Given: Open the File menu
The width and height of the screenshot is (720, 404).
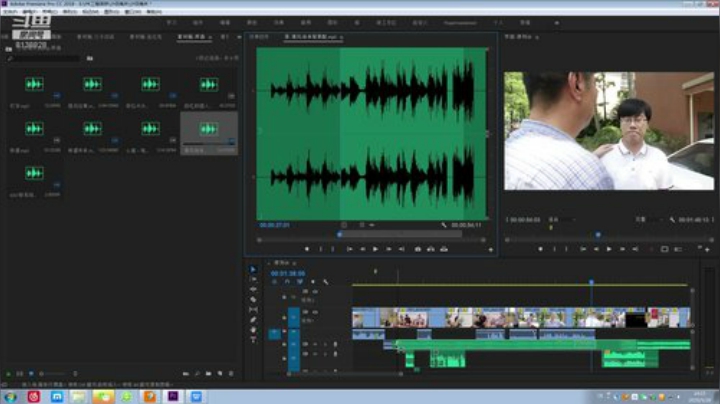Looking at the screenshot, I should [10, 11].
